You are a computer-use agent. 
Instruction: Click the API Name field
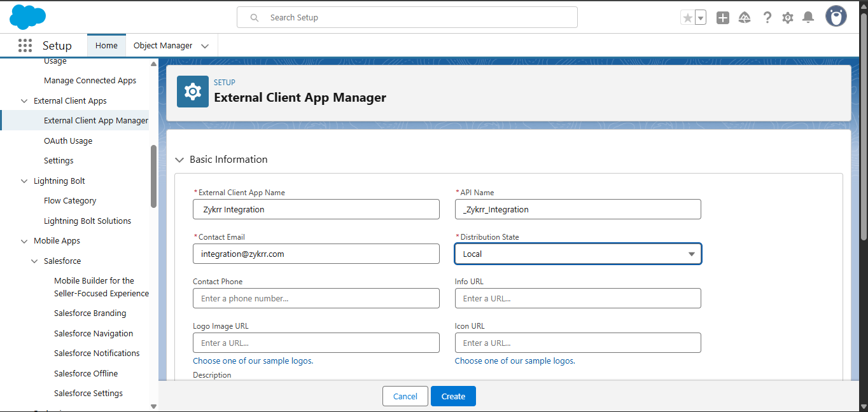578,209
